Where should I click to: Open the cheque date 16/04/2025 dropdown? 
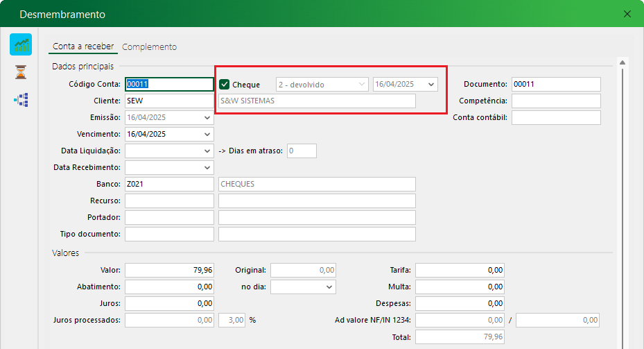(431, 84)
